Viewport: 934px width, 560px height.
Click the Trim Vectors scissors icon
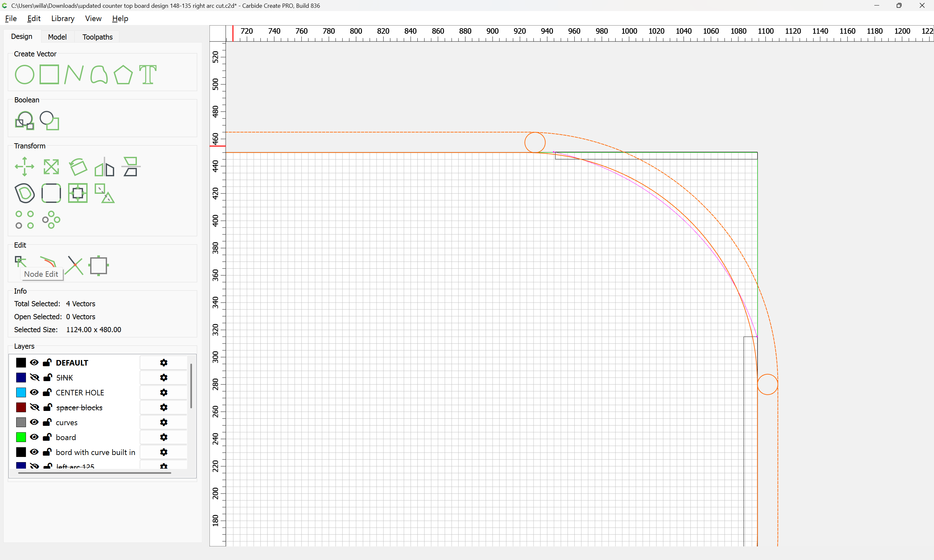pos(74,266)
